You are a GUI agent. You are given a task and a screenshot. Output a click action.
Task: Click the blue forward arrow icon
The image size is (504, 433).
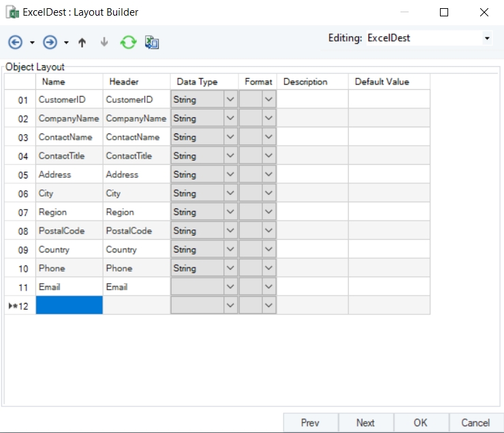click(x=50, y=42)
